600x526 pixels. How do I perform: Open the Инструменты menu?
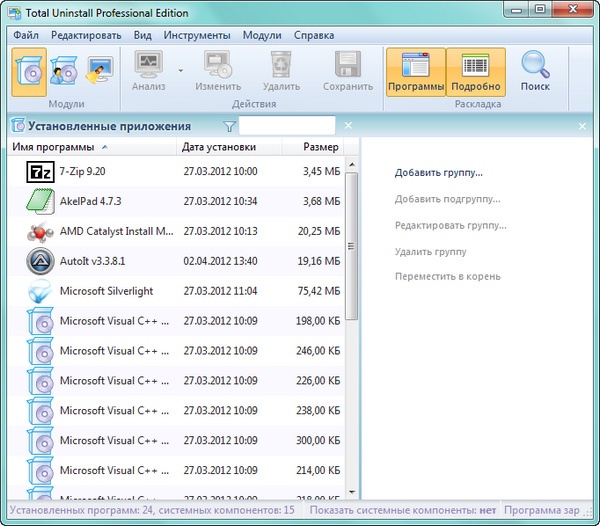pos(196,35)
